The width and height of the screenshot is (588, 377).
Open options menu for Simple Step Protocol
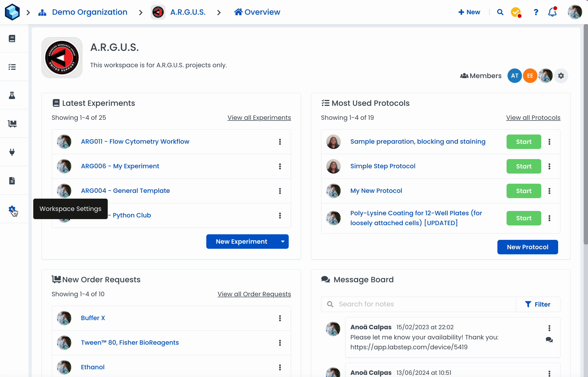(549, 167)
